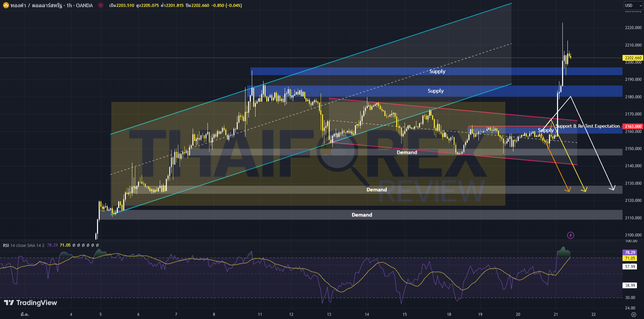Select the lowest Demand zone label near 2112
644x319 pixels.
(362, 215)
